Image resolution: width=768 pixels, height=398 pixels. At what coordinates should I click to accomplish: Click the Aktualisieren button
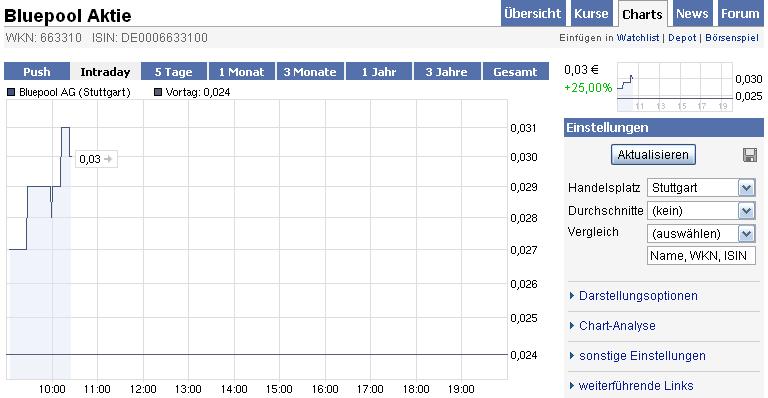(x=653, y=155)
